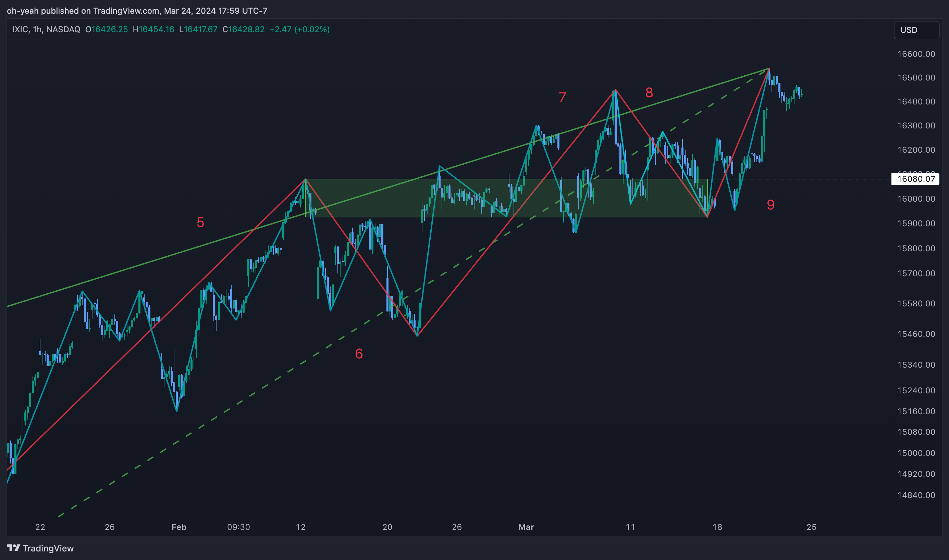Select the red wave label 8
949x560 pixels.
point(649,92)
